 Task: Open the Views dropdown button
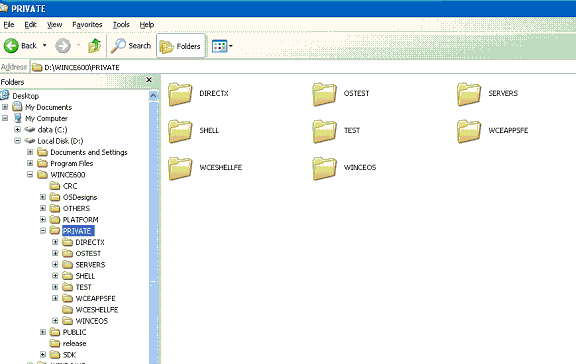coord(222,46)
